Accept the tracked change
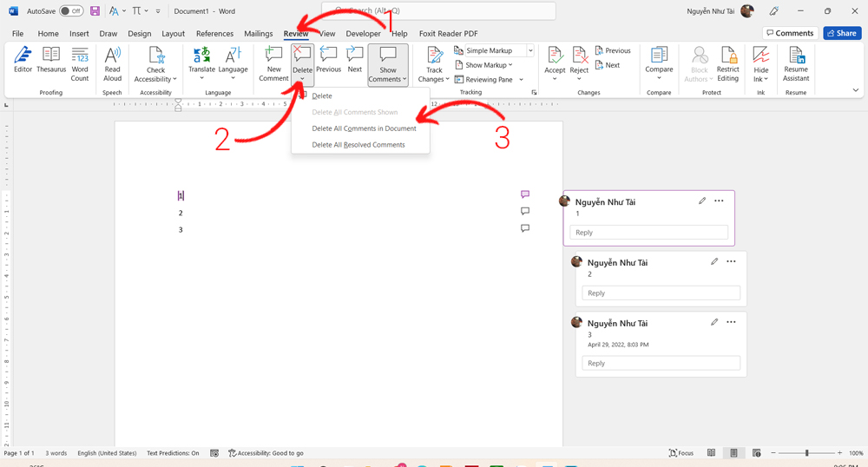The width and height of the screenshot is (868, 467). click(555, 60)
